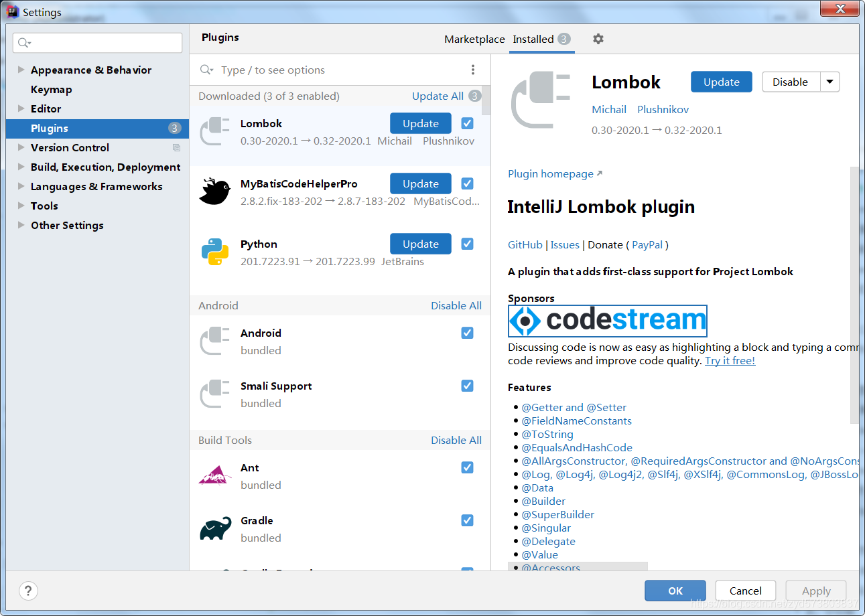Toggle the Gradle plugin checkbox
This screenshot has height=616, width=865.
468,520
